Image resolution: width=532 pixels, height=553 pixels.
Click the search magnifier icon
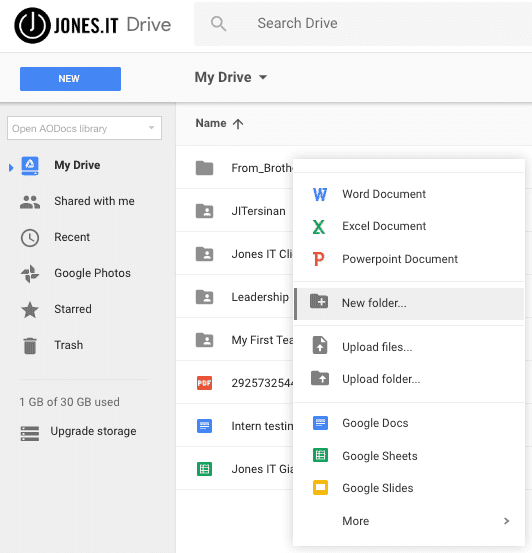pos(218,24)
